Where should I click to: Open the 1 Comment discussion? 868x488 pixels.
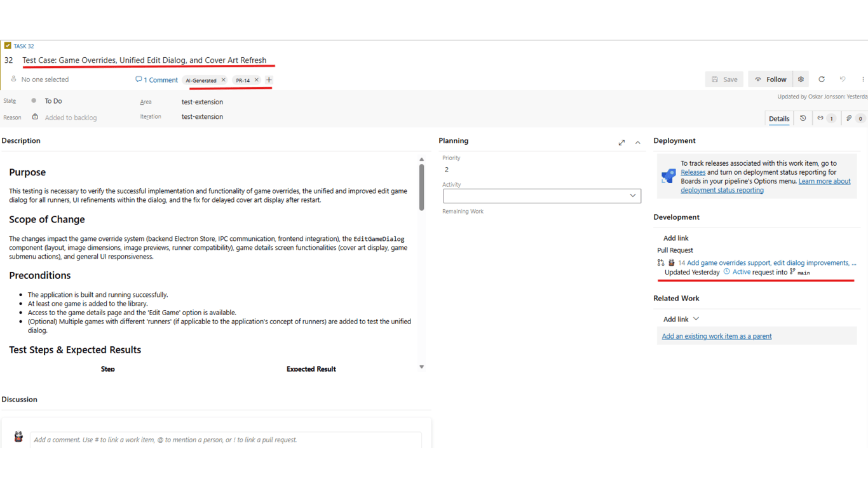click(156, 79)
